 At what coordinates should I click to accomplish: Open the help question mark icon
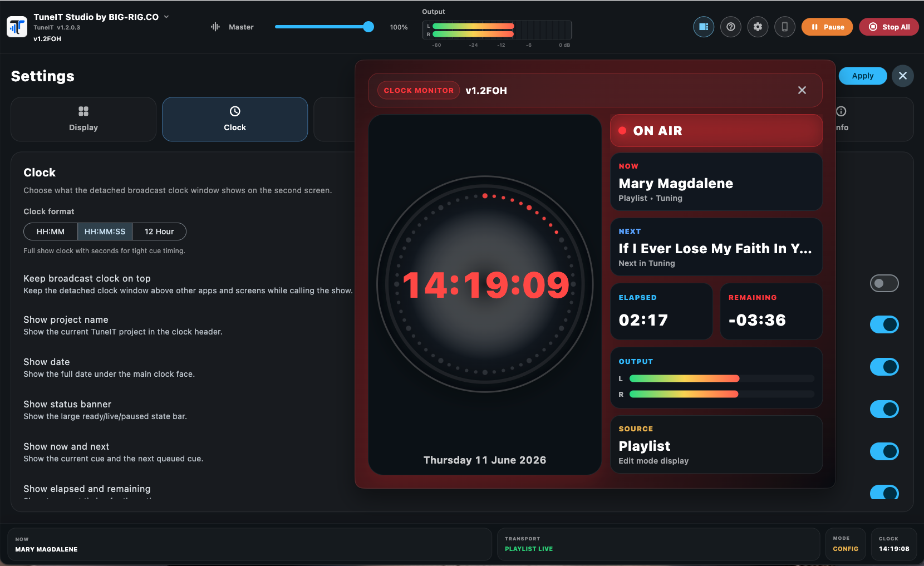tap(731, 27)
